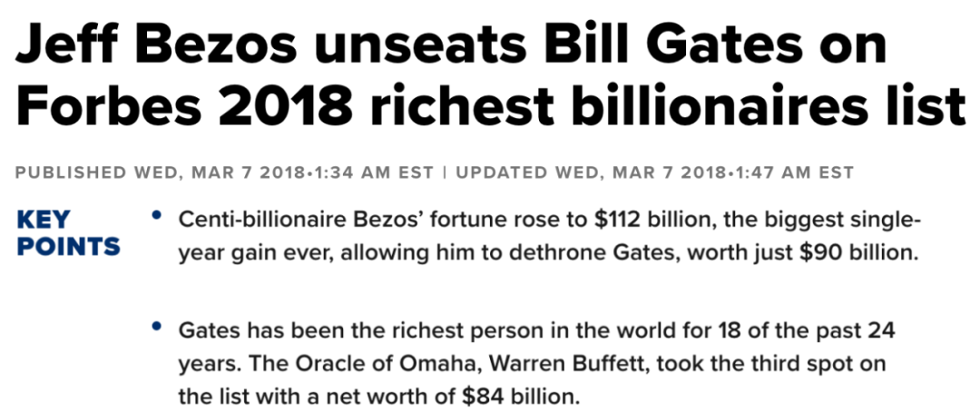The width and height of the screenshot is (980, 412).
Task: Click the word "Centi-billionaire"
Action: 256,221
